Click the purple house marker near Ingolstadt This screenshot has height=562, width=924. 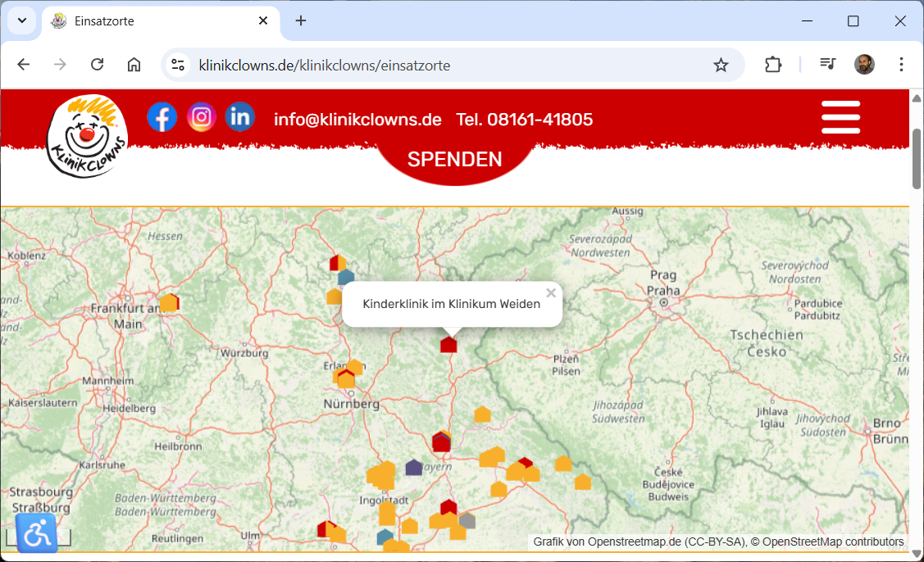(x=414, y=468)
